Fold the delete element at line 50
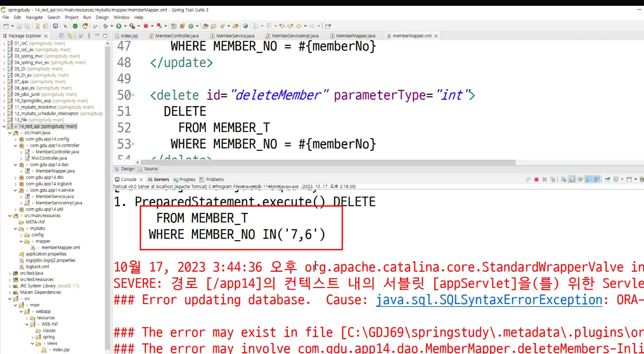Viewport: 644px width, 354px height. pos(133,95)
